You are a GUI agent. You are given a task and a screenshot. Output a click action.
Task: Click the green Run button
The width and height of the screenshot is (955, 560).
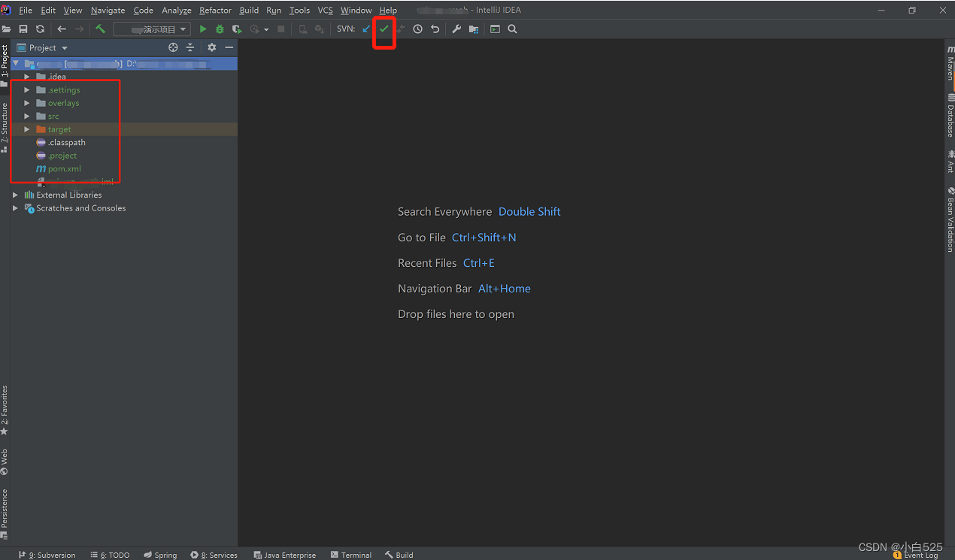coord(202,29)
